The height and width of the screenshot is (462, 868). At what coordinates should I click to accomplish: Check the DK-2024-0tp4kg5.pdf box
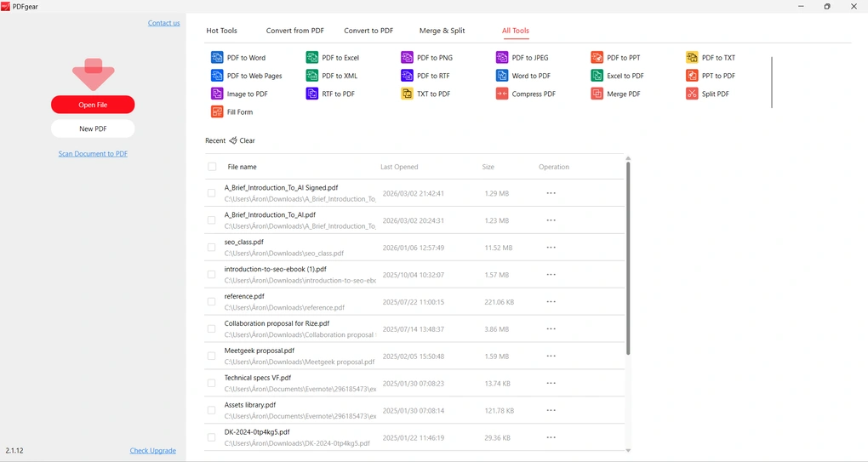coord(211,437)
